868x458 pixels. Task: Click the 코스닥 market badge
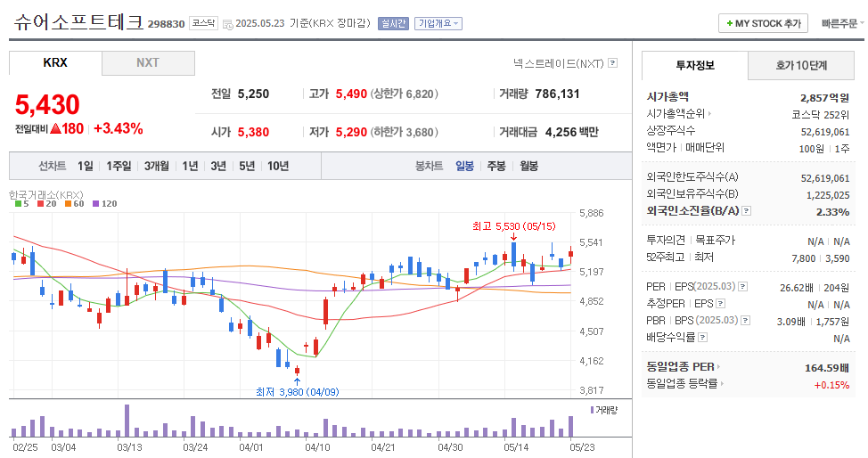[203, 23]
